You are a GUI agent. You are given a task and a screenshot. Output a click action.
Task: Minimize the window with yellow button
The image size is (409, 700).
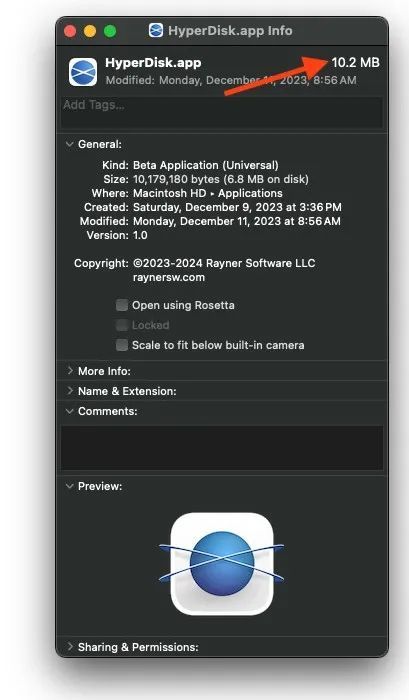coord(90,31)
